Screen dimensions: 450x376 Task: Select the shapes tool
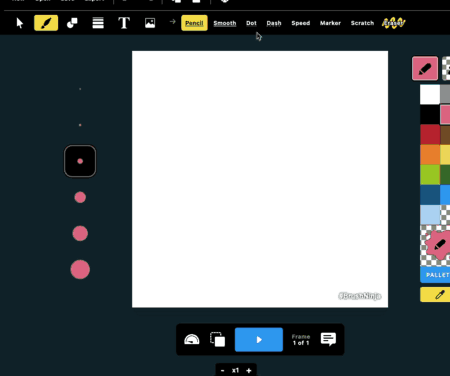(72, 23)
